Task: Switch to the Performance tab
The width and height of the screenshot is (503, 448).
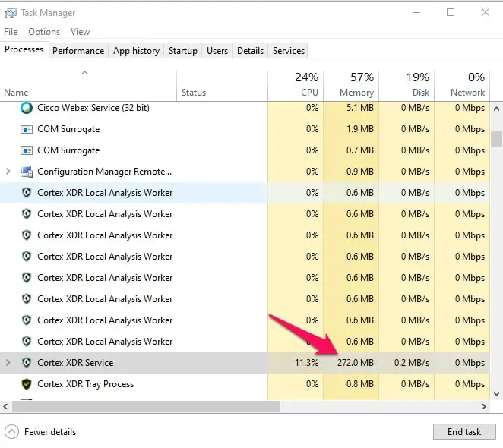Action: [78, 51]
